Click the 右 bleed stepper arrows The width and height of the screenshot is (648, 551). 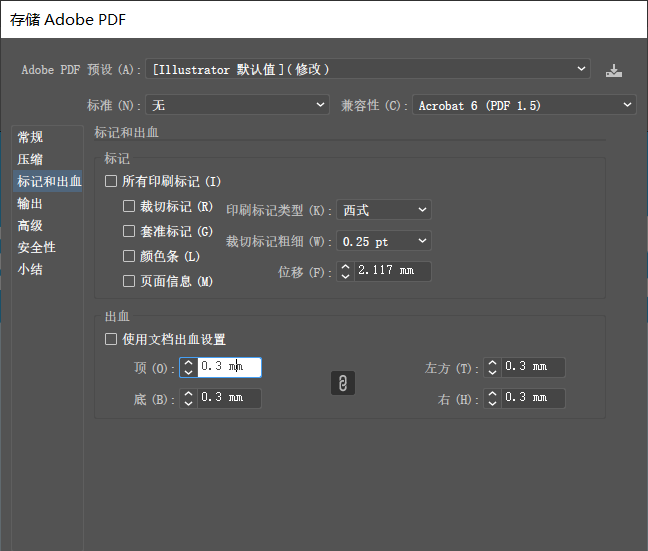pos(492,398)
